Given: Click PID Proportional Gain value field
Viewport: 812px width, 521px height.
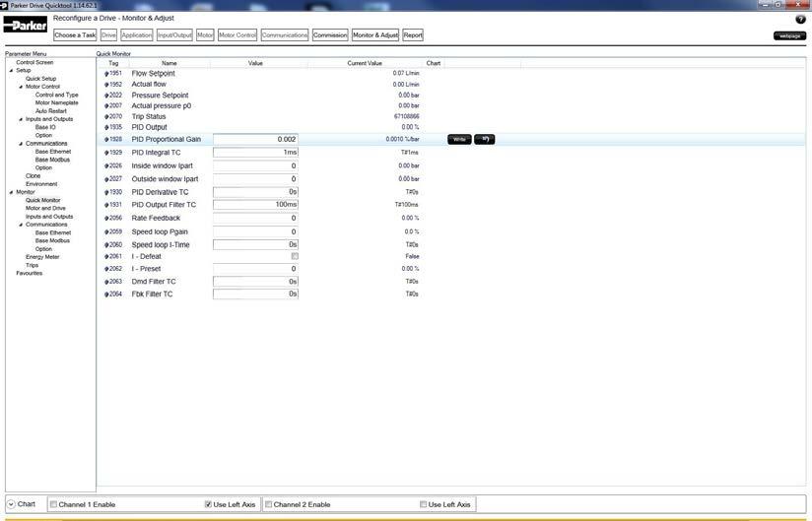Looking at the screenshot, I should [x=255, y=139].
